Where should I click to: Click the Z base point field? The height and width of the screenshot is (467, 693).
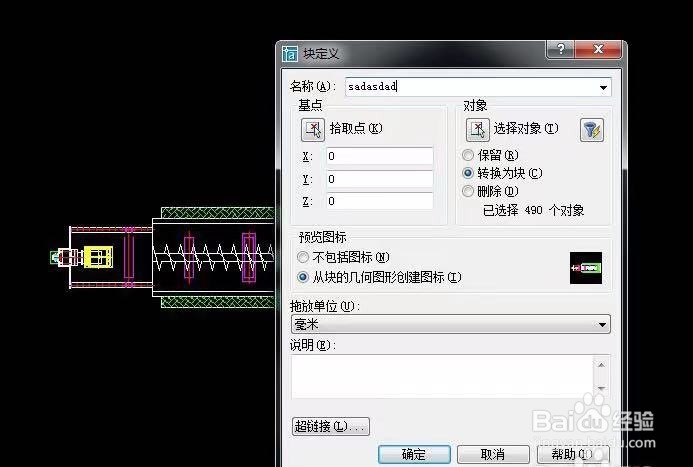coord(379,201)
